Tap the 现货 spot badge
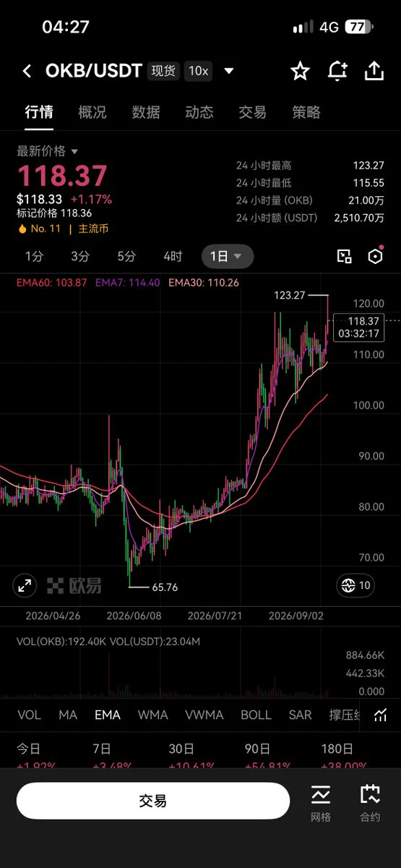 (164, 71)
